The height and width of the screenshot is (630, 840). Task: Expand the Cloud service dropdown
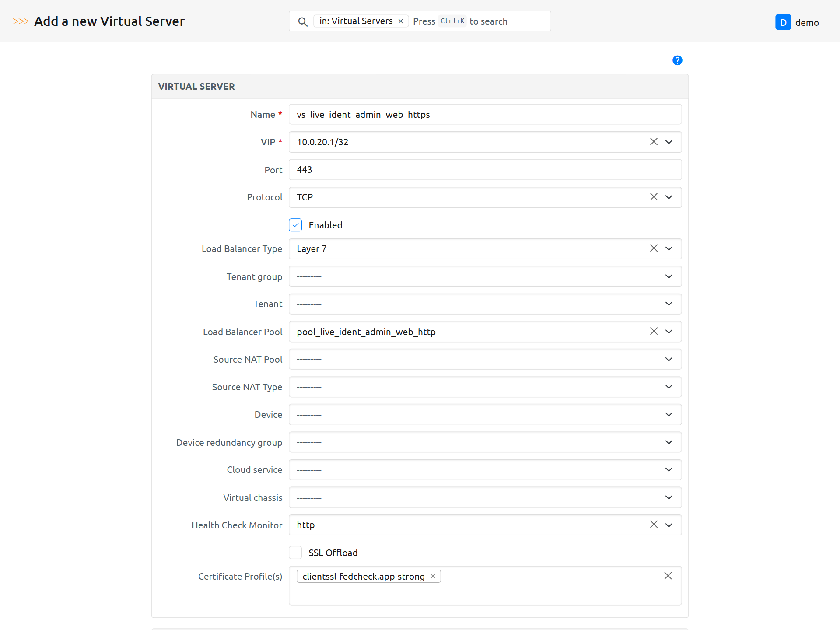click(485, 470)
